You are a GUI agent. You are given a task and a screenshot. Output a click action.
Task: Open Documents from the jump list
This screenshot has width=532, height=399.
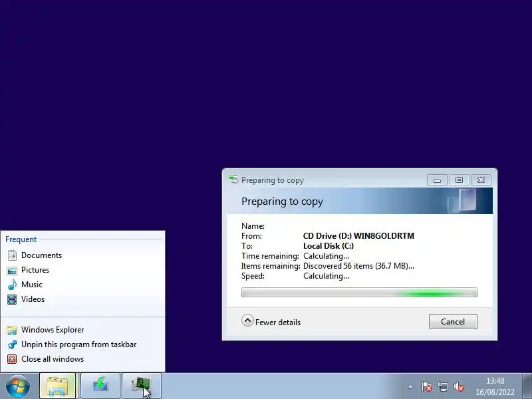(x=82, y=255)
